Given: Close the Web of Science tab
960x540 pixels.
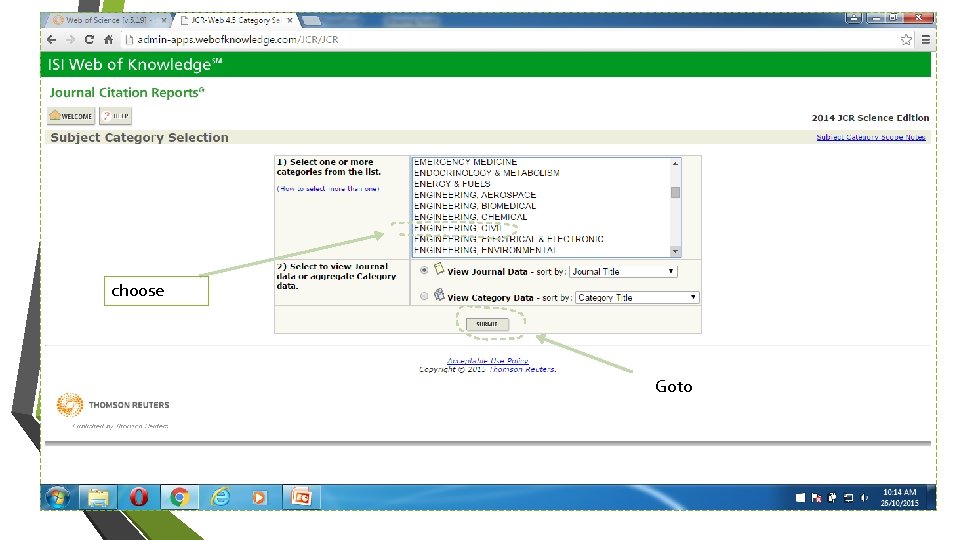Looking at the screenshot, I should point(163,20).
